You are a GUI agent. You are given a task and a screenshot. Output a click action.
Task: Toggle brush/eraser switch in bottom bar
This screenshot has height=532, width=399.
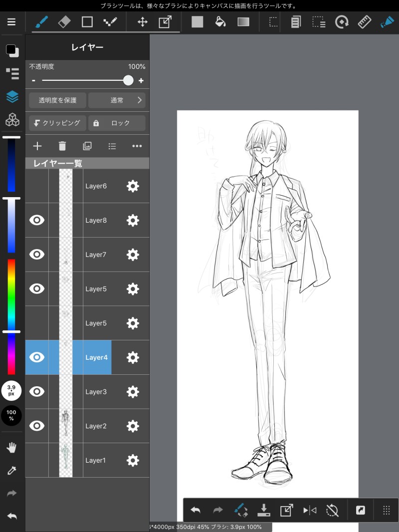tap(241, 510)
